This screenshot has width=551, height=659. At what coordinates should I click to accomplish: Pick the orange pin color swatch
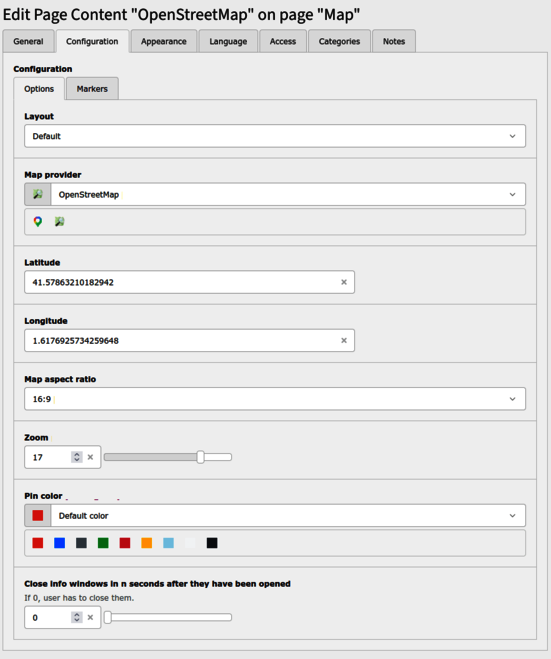pyautogui.click(x=147, y=543)
